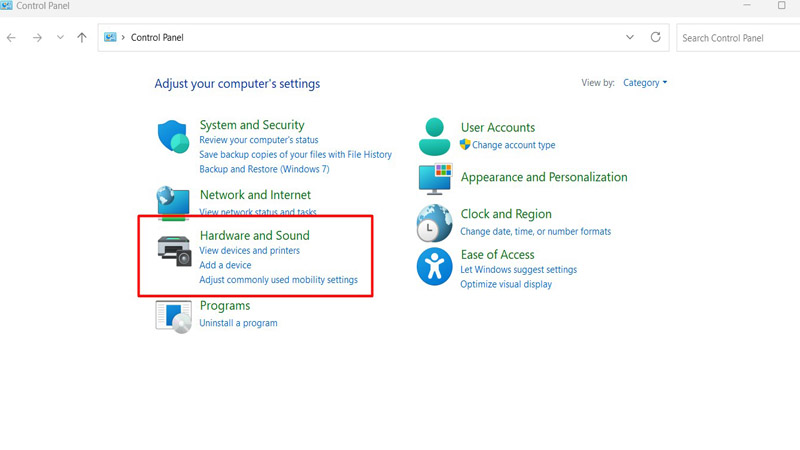800x450 pixels.
Task: Click the Uninstall a program link
Action: (x=238, y=323)
